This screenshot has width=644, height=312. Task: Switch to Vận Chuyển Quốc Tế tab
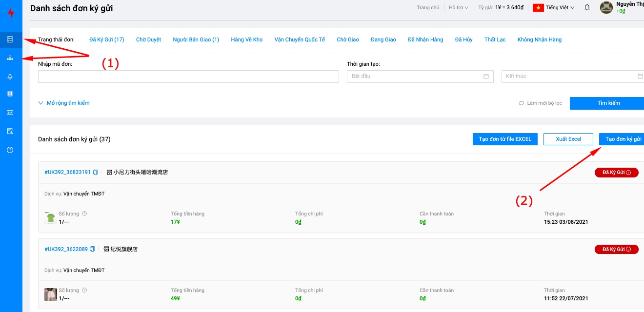(x=300, y=39)
